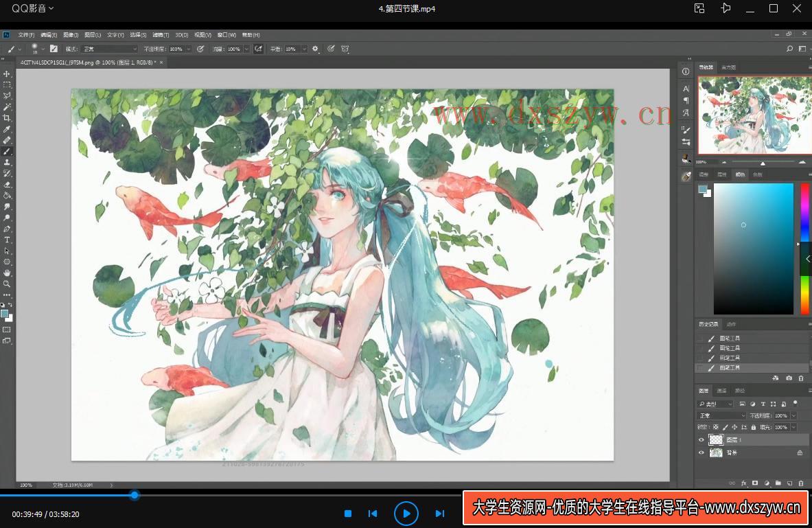Create new group folder icon
Image resolution: width=812 pixels, height=528 pixels.
click(x=778, y=483)
